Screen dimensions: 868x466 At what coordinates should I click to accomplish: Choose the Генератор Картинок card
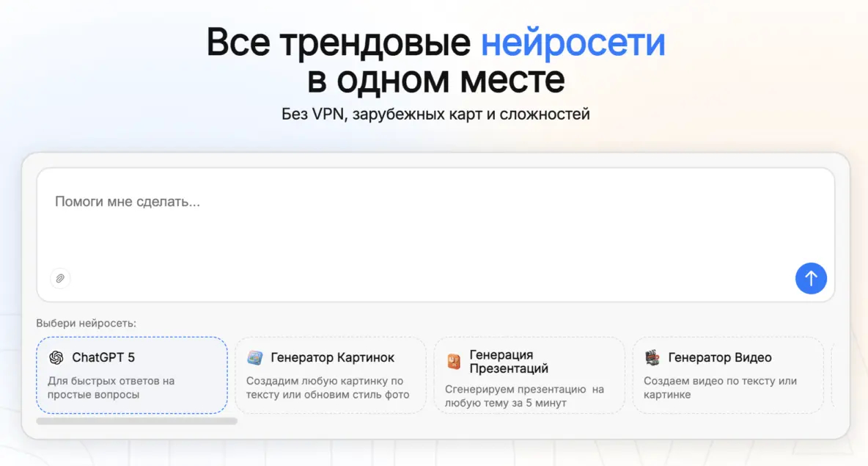pyautogui.click(x=331, y=375)
